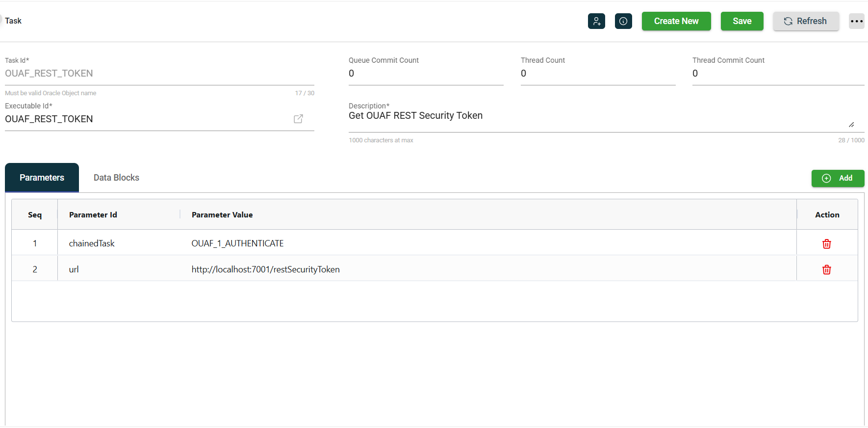Click the Parameter Id column header
The image size is (868, 428).
point(93,215)
